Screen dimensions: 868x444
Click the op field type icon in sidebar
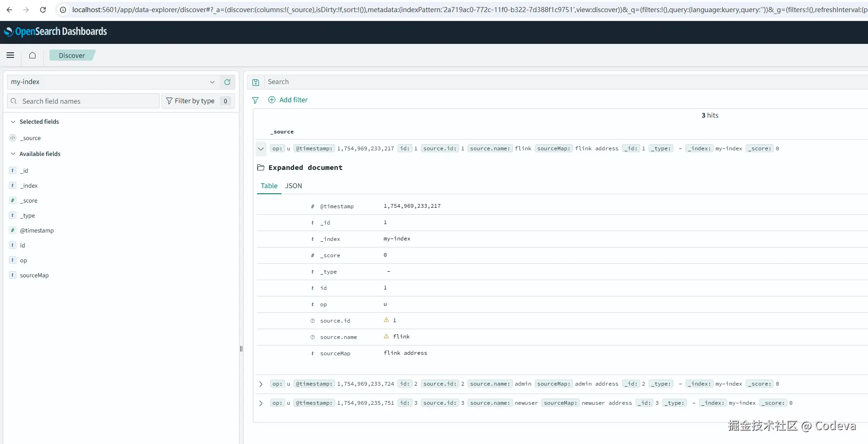[x=13, y=260]
